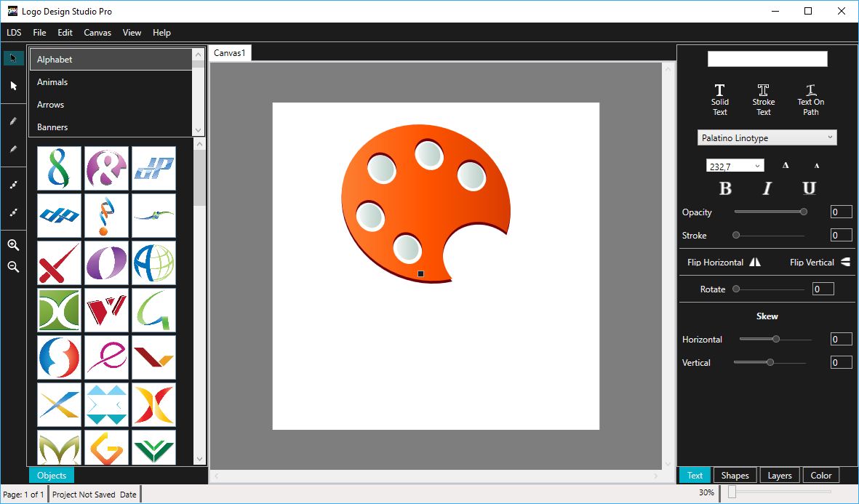Toggle Bold text formatting
Screen dimensions: 859x504
coord(725,189)
